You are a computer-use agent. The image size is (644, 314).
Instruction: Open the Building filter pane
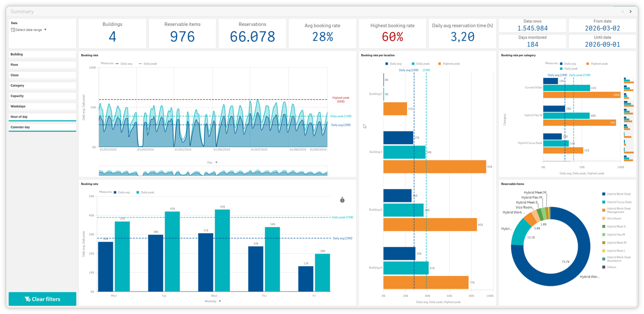click(x=42, y=54)
